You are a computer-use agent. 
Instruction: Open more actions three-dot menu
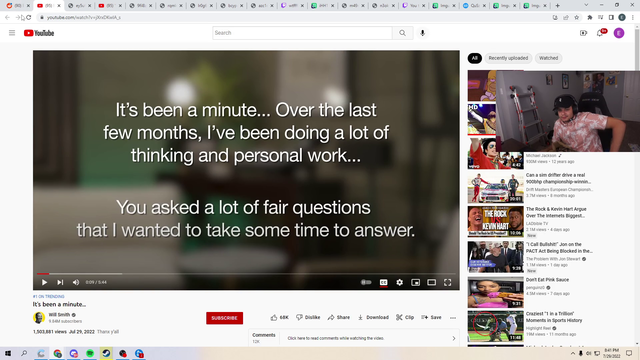click(453, 318)
